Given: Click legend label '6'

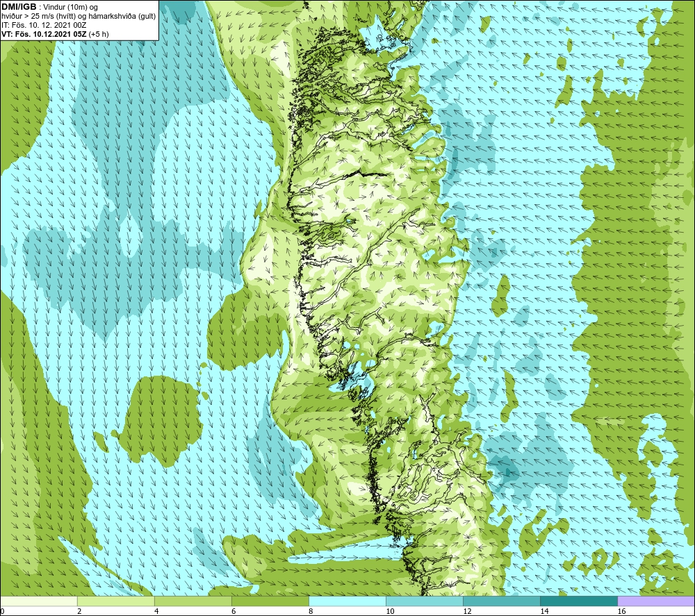Looking at the screenshot, I should click(x=234, y=611).
